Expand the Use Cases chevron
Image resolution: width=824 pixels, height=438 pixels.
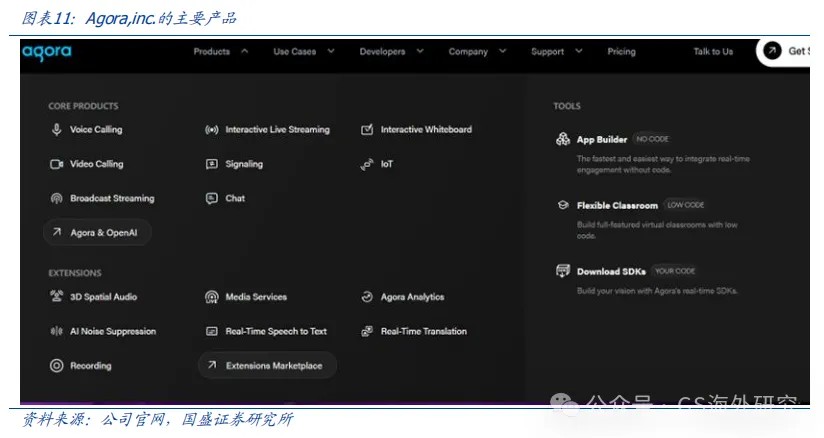331,51
